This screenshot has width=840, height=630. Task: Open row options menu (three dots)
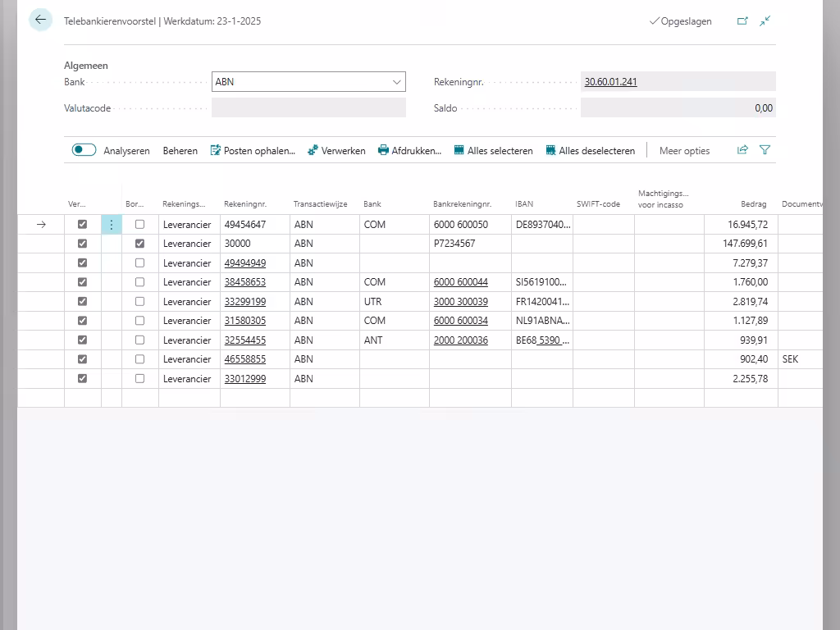tap(112, 225)
